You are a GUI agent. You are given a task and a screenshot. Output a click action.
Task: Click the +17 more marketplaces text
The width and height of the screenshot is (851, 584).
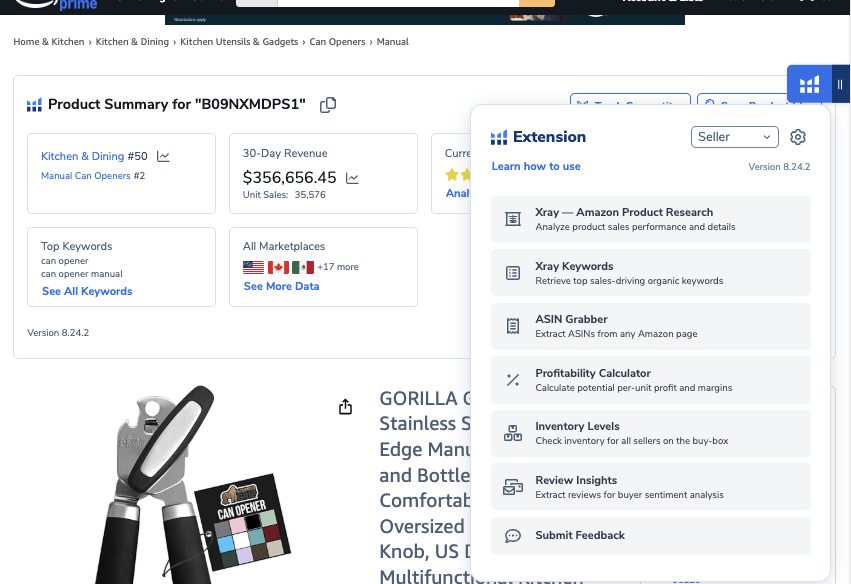click(338, 267)
